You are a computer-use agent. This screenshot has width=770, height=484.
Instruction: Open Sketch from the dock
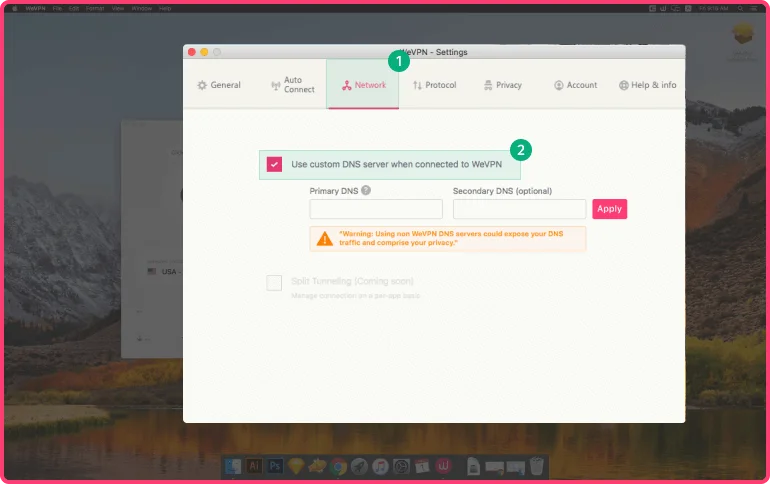click(296, 467)
